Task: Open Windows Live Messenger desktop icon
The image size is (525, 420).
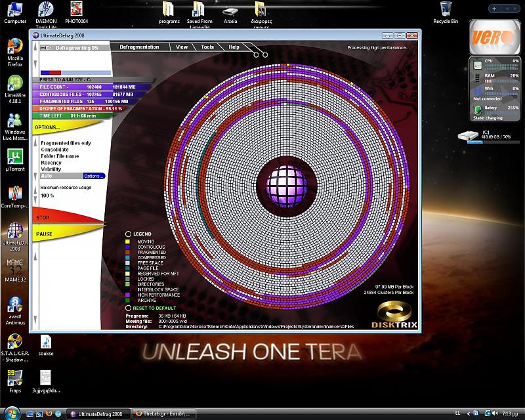Action: 15,126
